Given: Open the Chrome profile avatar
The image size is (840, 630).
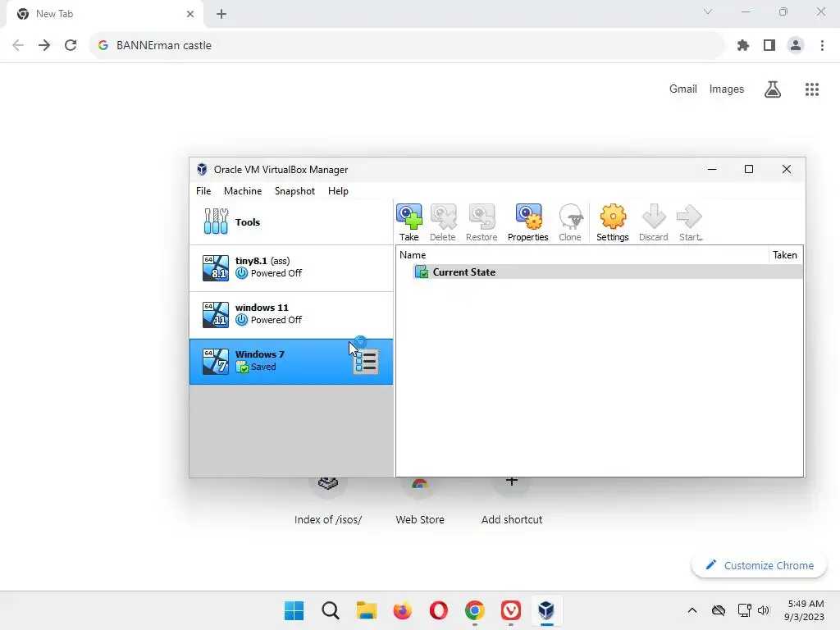Looking at the screenshot, I should tap(796, 46).
